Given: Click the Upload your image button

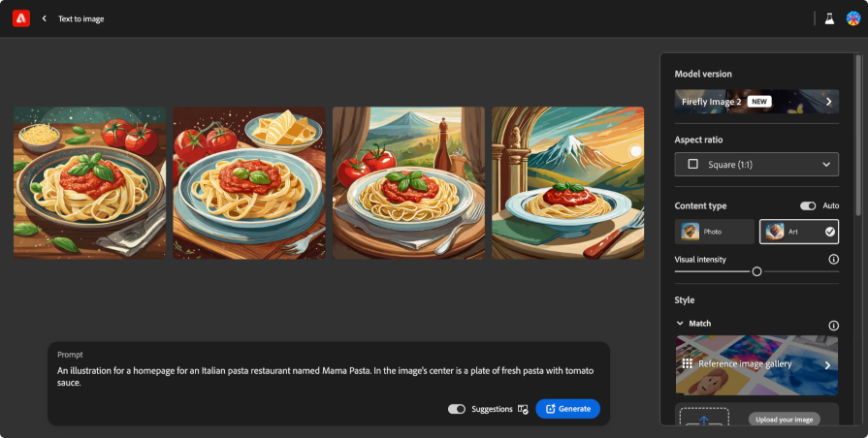Looking at the screenshot, I should pyautogui.click(x=784, y=420).
